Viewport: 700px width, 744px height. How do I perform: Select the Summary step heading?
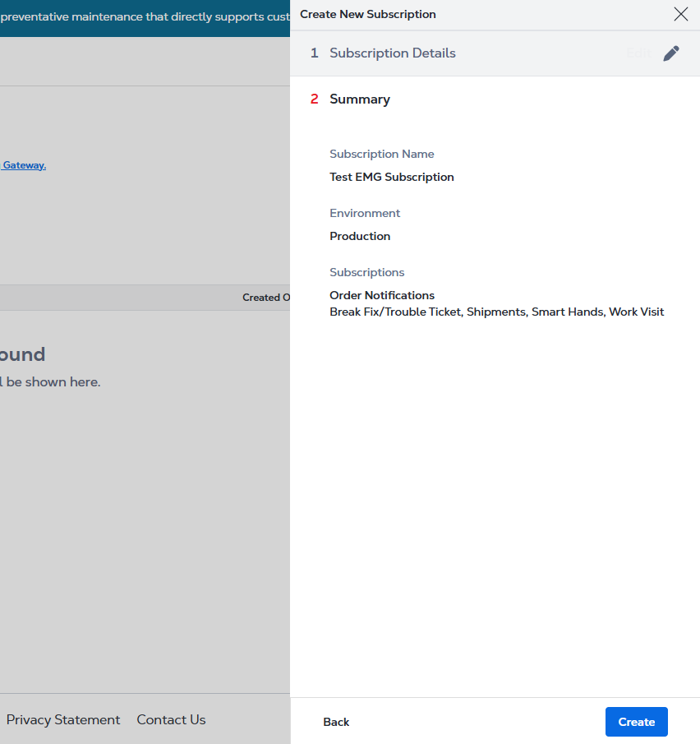pos(359,99)
